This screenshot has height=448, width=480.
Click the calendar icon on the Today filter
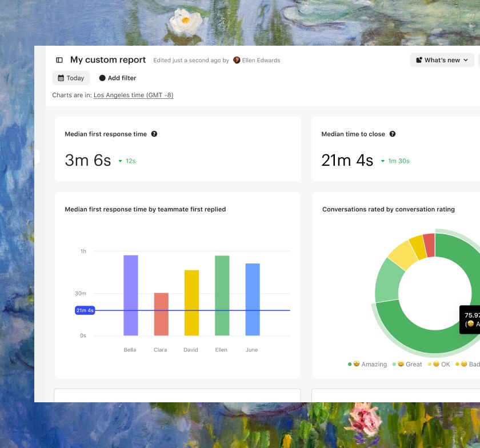61,78
